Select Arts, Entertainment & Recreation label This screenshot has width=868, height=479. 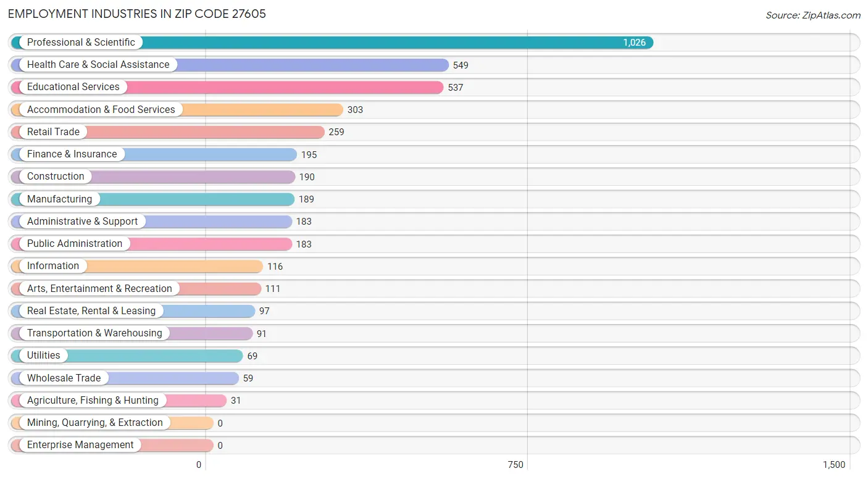coord(99,289)
